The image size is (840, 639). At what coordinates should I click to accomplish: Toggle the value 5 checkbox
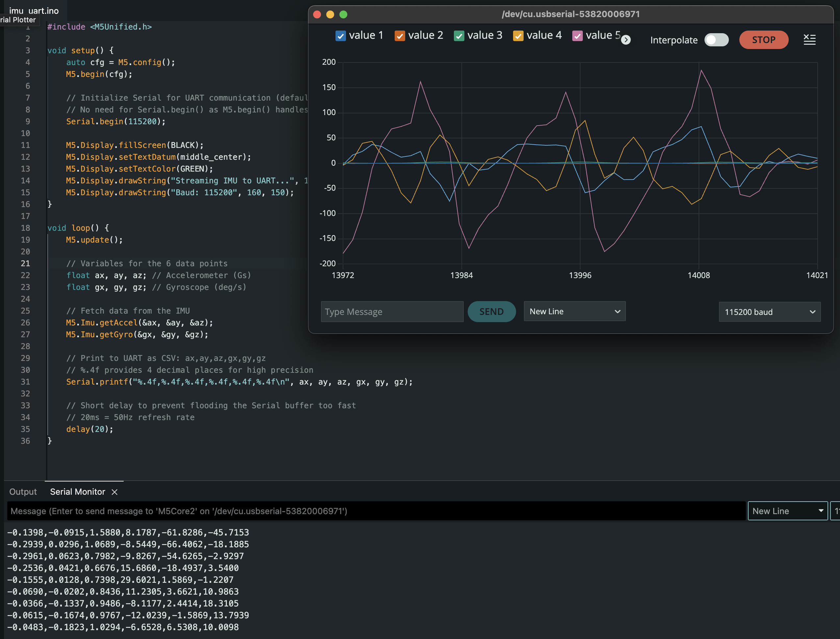577,36
